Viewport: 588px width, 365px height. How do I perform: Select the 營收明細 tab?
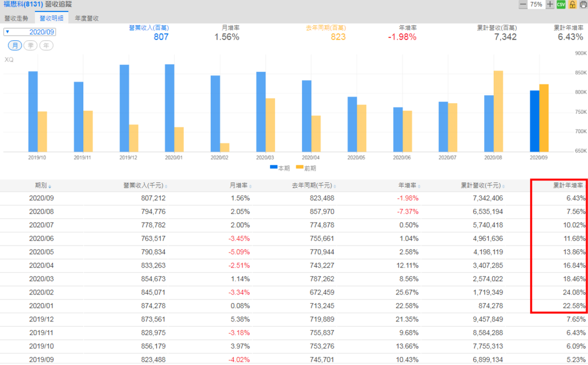click(51, 18)
